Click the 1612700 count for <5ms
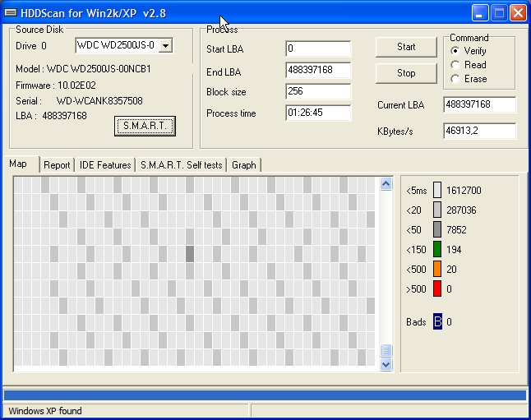 click(464, 191)
